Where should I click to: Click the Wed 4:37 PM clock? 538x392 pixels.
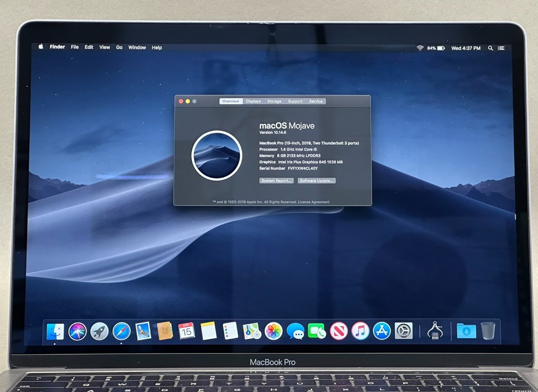pos(466,48)
